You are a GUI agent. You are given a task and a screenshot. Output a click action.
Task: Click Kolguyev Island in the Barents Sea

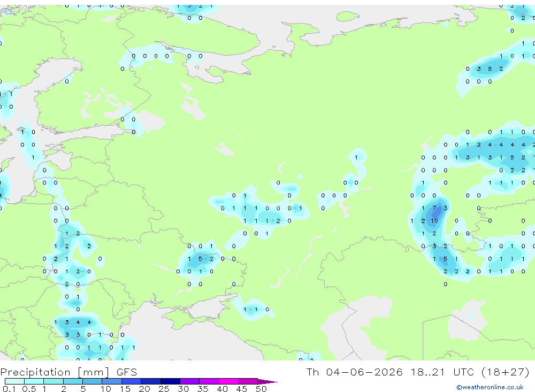(x=348, y=16)
